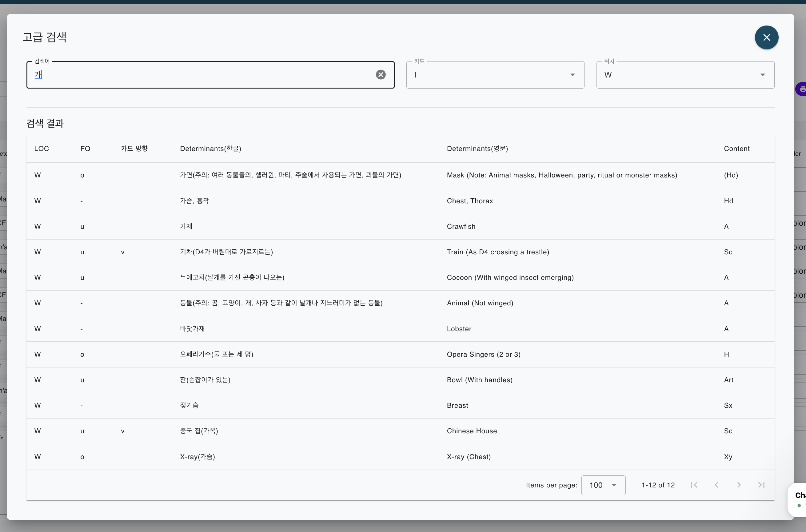Select the Crawfish result row
Viewport: 806px width, 532px height.
(461, 227)
